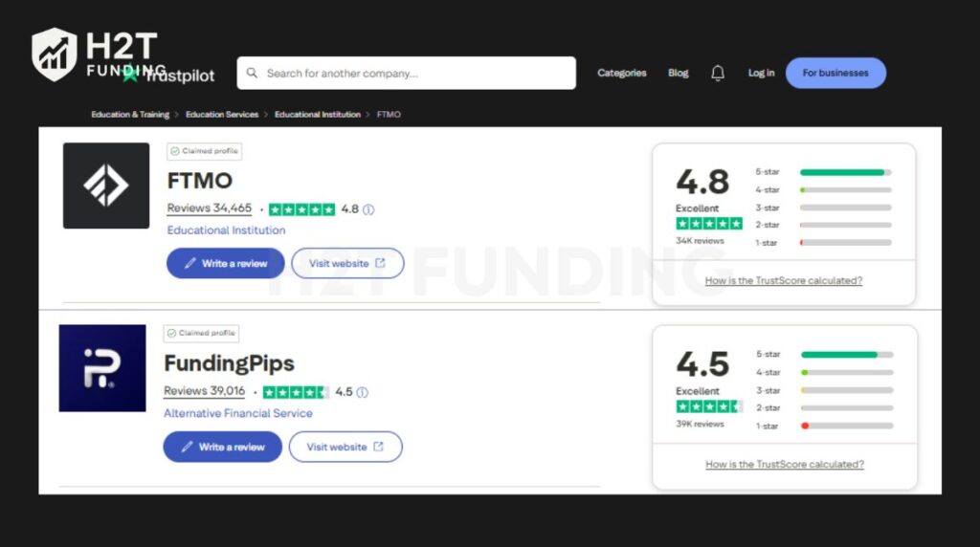Viewport: 980px width, 547px height.
Task: Open the Blog menu item
Action: 679,73
